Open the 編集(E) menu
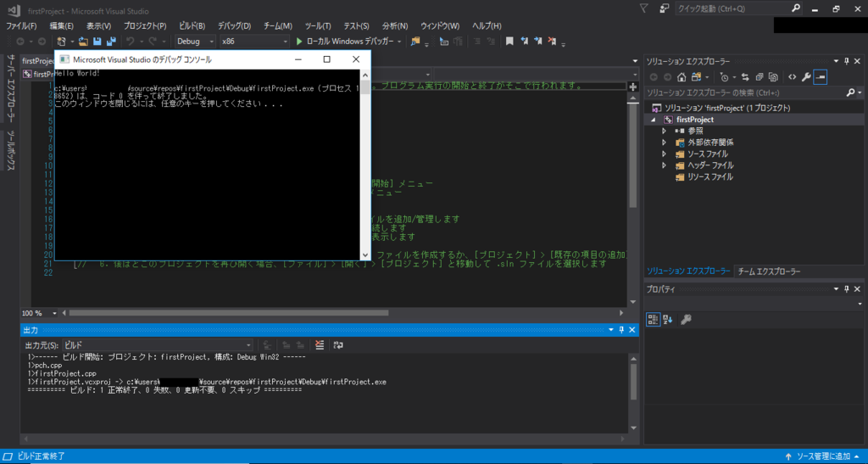868x464 pixels. pos(61,26)
